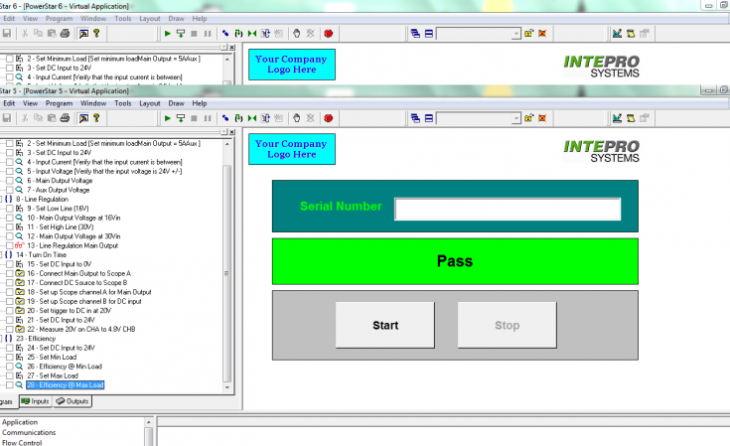Select the hand tool in PowerStar 5 toolbar
This screenshot has height=446, width=730.
tap(297, 118)
